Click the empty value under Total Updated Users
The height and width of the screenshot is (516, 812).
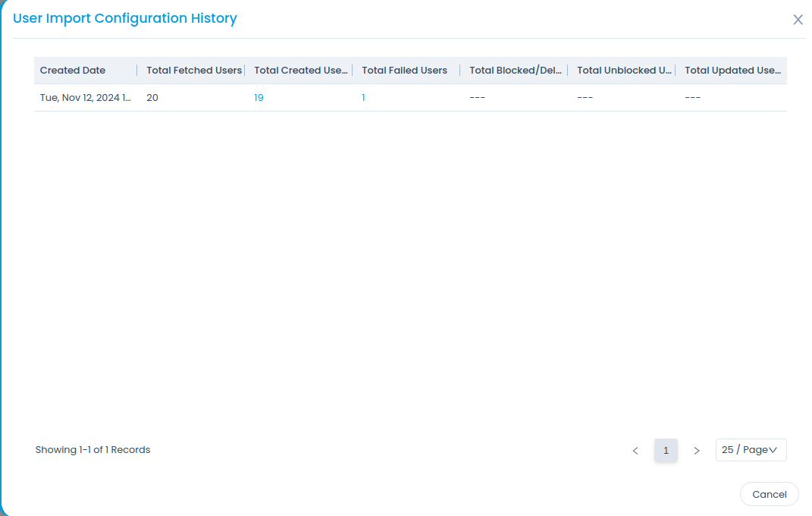point(692,98)
